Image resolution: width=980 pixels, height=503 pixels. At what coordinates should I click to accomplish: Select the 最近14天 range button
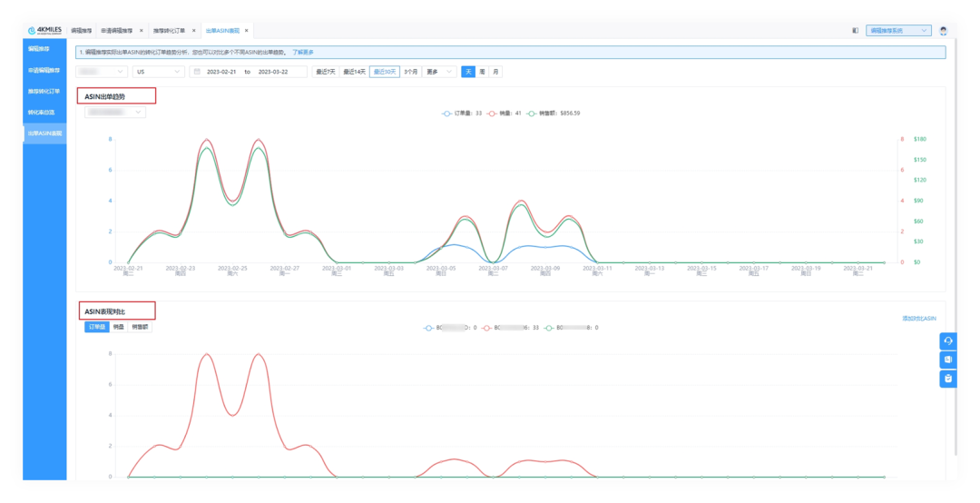click(355, 72)
